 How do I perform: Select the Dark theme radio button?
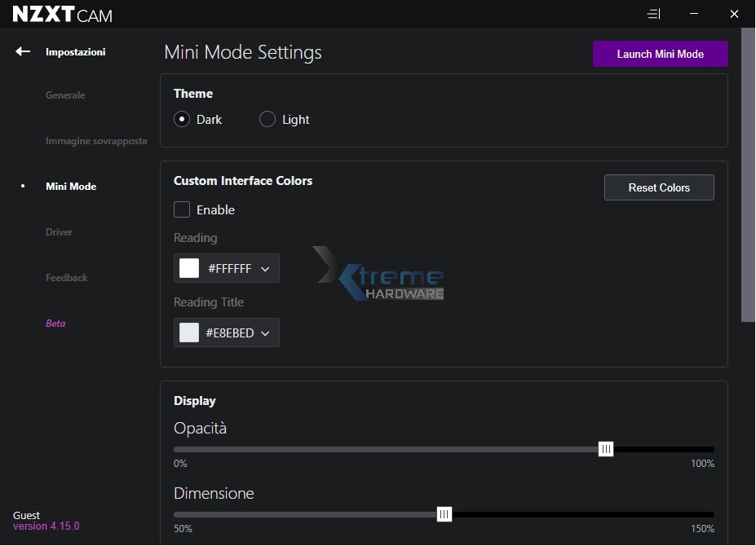pyautogui.click(x=182, y=119)
